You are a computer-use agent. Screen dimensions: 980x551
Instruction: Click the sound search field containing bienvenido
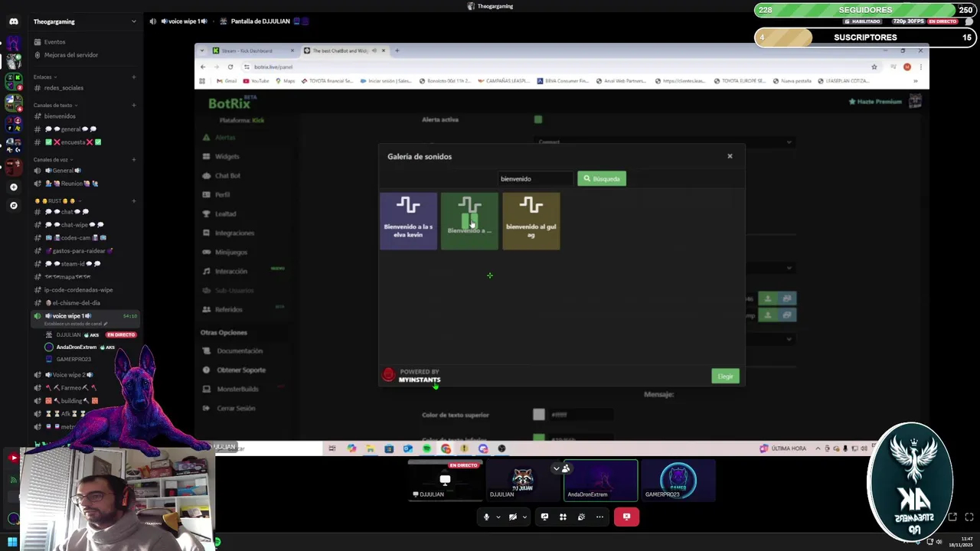point(535,179)
